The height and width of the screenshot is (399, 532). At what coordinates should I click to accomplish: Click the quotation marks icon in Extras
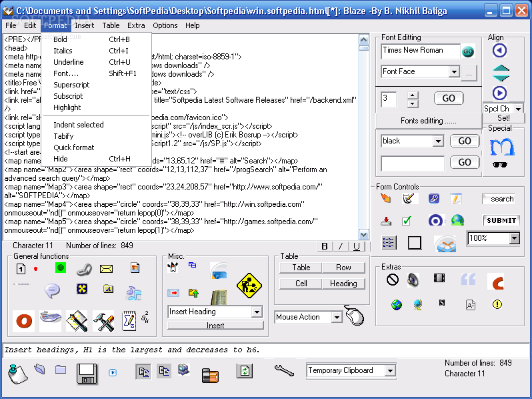coord(468,279)
